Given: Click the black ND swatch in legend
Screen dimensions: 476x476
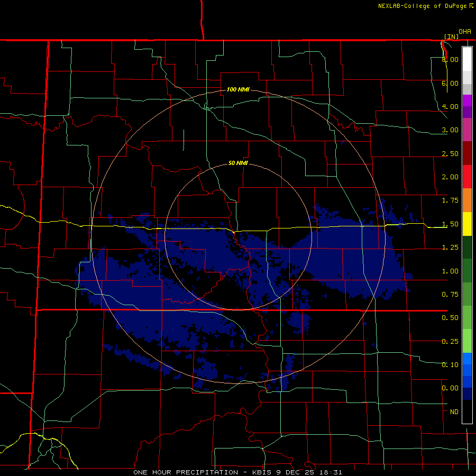Looking at the screenshot, I should tap(467, 411).
